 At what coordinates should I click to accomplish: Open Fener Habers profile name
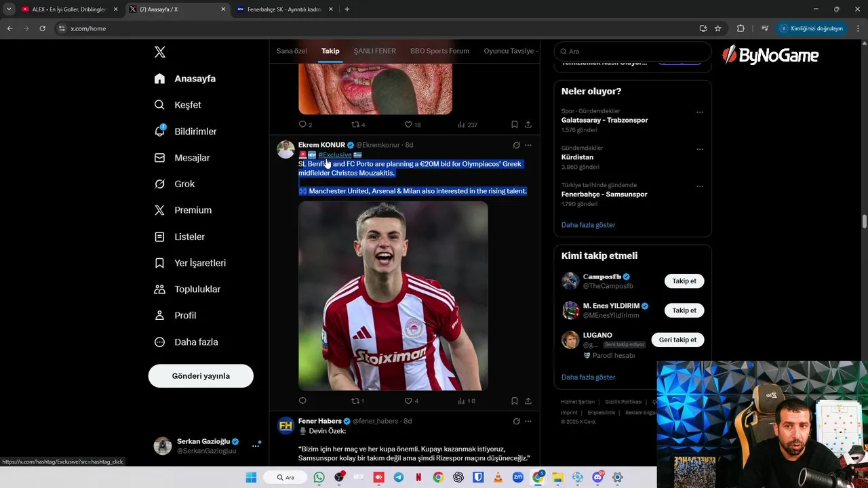pyautogui.click(x=320, y=421)
